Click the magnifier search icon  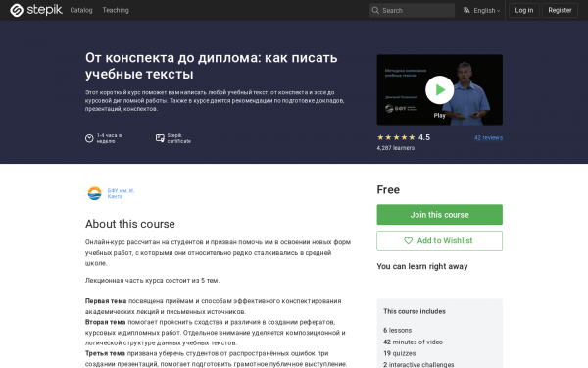click(375, 10)
